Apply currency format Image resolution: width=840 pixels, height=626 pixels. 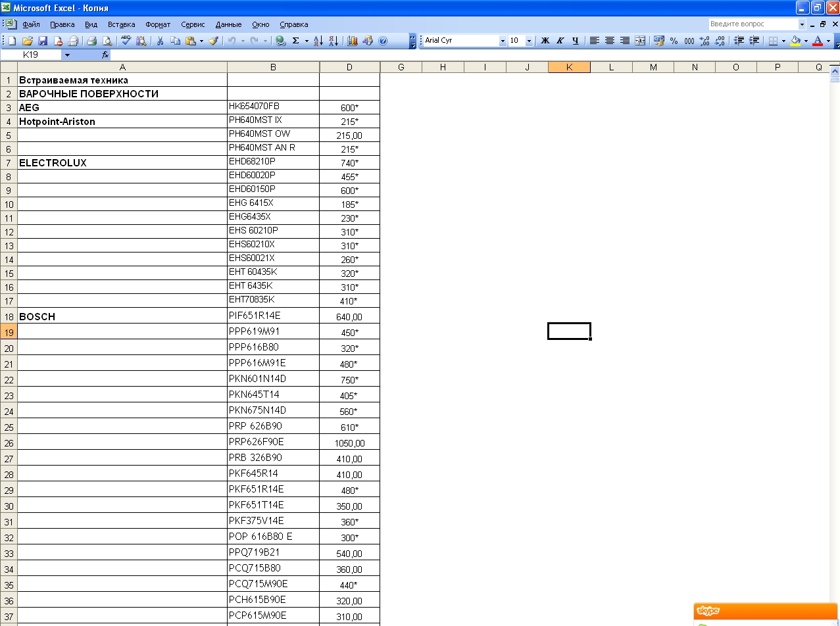pyautogui.click(x=659, y=41)
